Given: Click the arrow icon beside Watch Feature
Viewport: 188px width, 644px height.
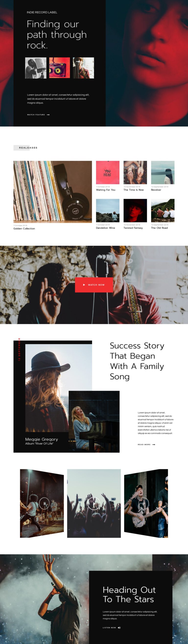Looking at the screenshot, I should click(x=48, y=115).
